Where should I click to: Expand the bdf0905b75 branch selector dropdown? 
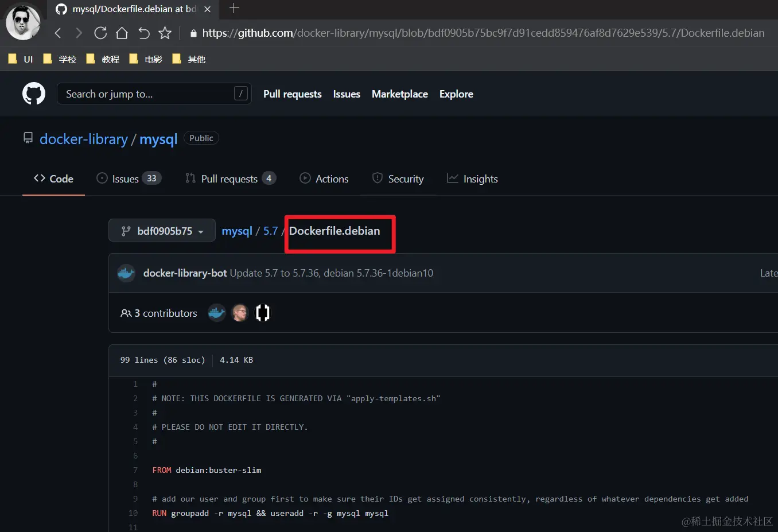[x=162, y=231]
